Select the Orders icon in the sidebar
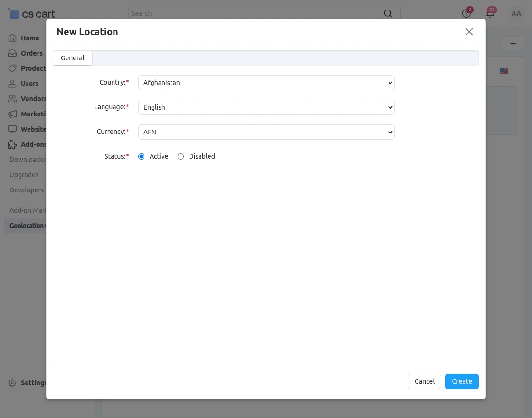Screen dimensions: 532x418 pos(13,53)
